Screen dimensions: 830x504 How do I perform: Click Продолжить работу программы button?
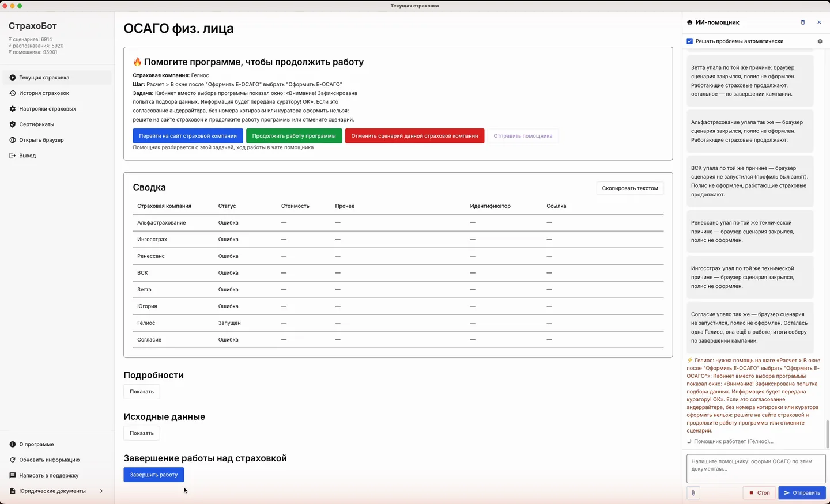point(294,136)
